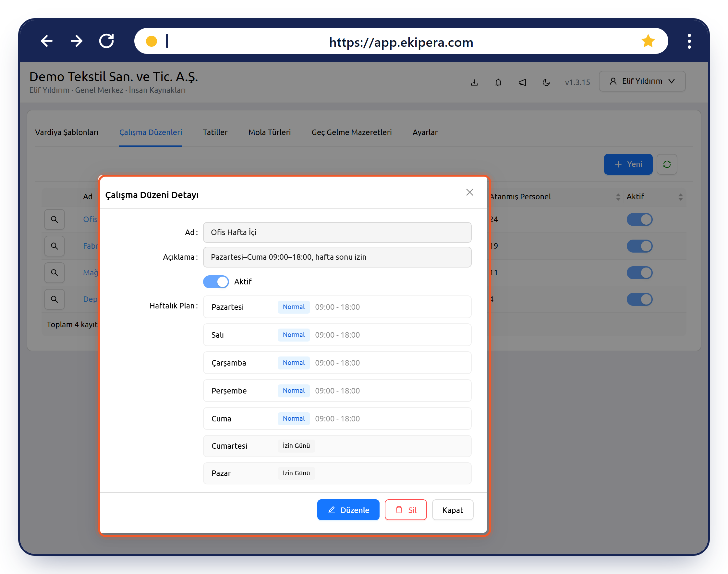Toggle the Aktif switch in the dialog
Image resolution: width=728 pixels, height=574 pixels.
click(216, 281)
